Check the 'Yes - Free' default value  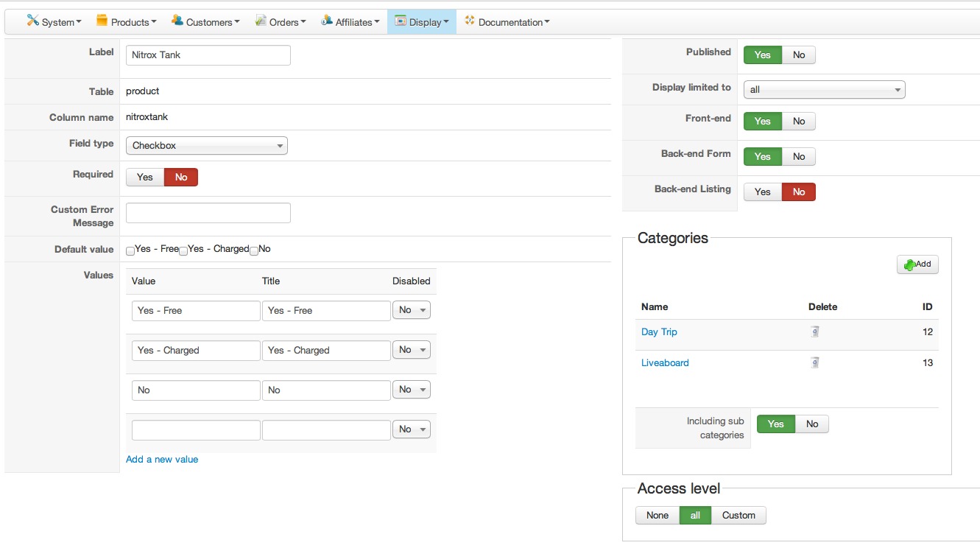[x=130, y=251]
